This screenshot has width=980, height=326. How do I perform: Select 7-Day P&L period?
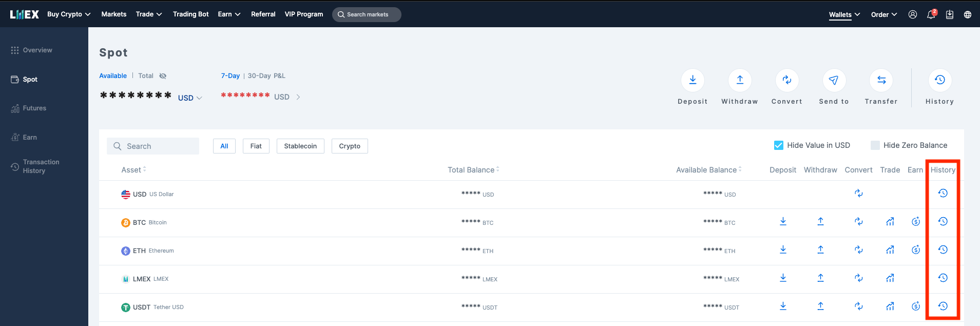tap(230, 76)
